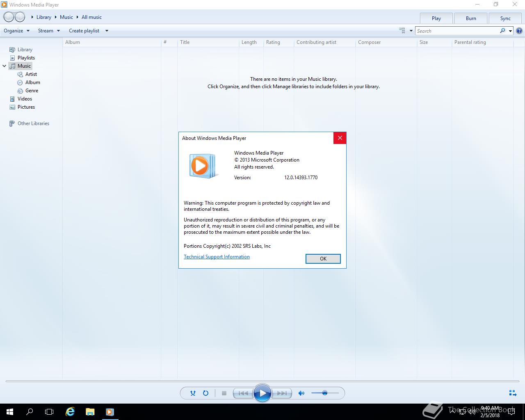
Task: Click Music in the breadcrumb
Action: coord(66,17)
